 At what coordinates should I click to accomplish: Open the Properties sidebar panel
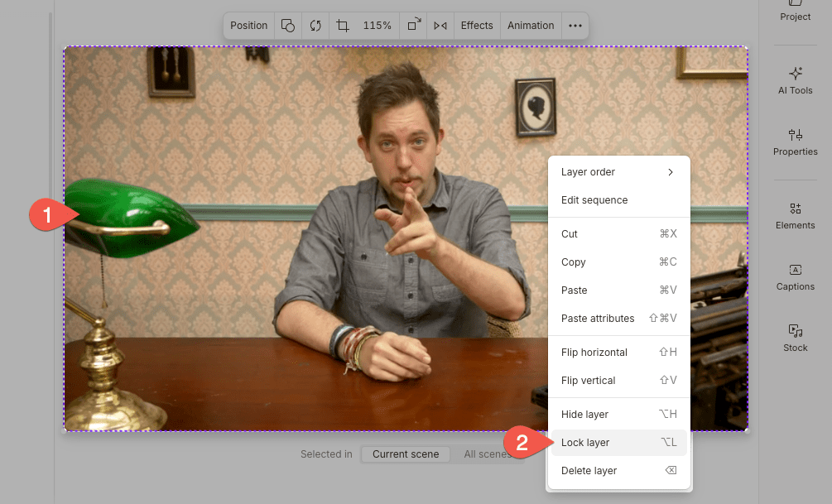pyautogui.click(x=795, y=142)
